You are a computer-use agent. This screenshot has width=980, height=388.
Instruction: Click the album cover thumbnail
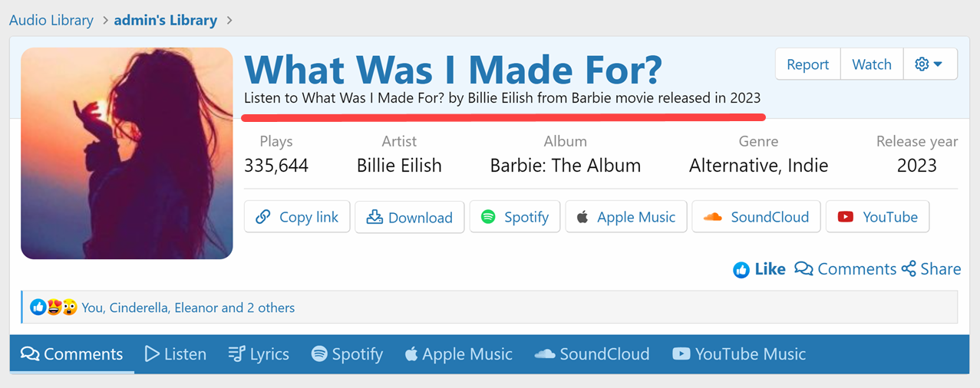pos(127,153)
